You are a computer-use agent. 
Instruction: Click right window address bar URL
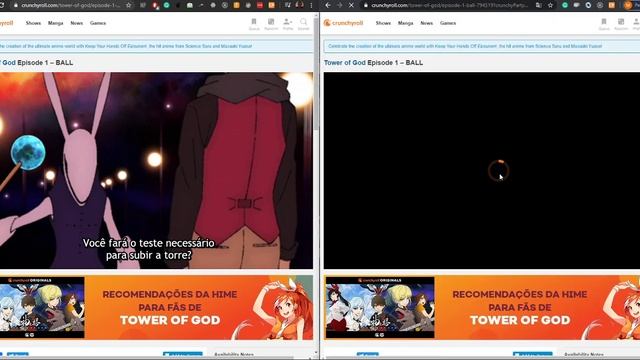[449, 5]
